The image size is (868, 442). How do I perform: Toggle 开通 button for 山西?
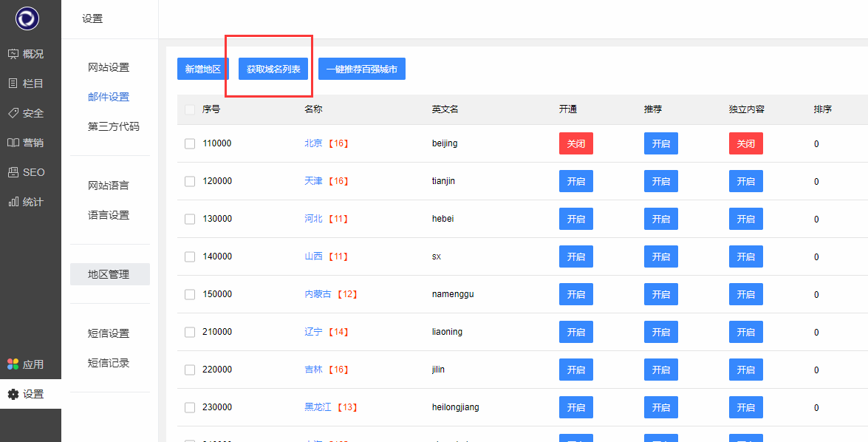point(576,256)
